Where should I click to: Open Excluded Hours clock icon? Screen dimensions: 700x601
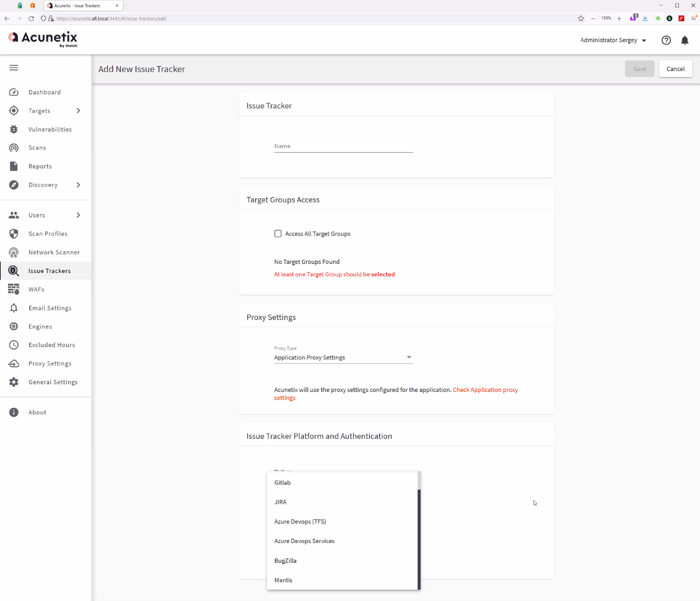pyautogui.click(x=14, y=345)
